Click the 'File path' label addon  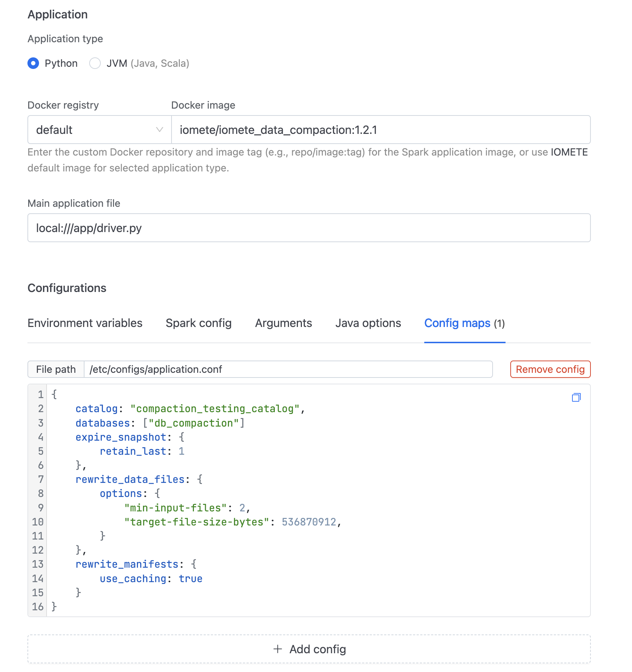click(x=56, y=369)
